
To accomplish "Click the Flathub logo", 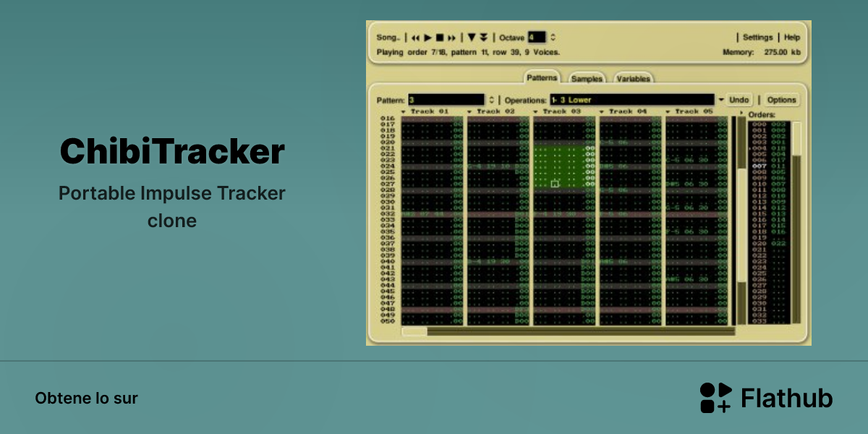I will point(766,398).
